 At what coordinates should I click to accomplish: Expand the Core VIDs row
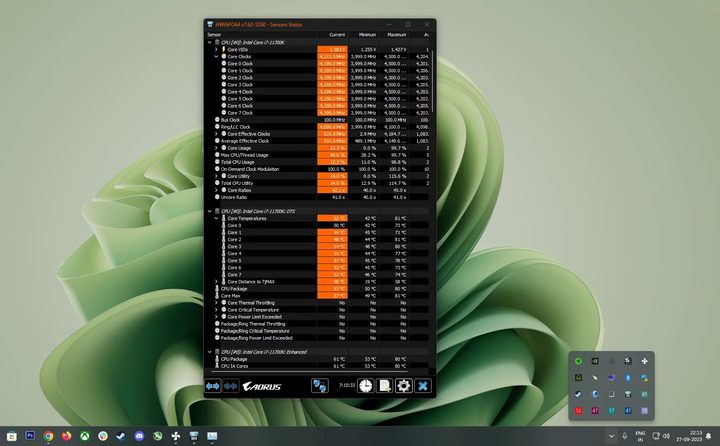pyautogui.click(x=217, y=49)
